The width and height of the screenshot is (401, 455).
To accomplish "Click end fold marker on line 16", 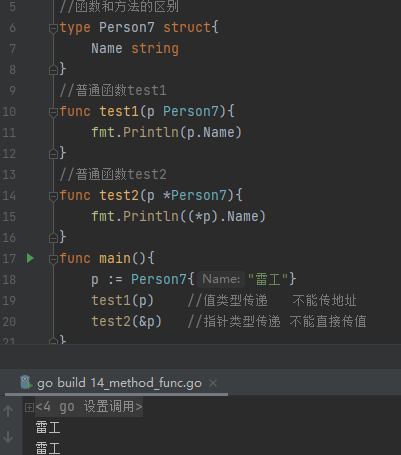I will point(53,238).
